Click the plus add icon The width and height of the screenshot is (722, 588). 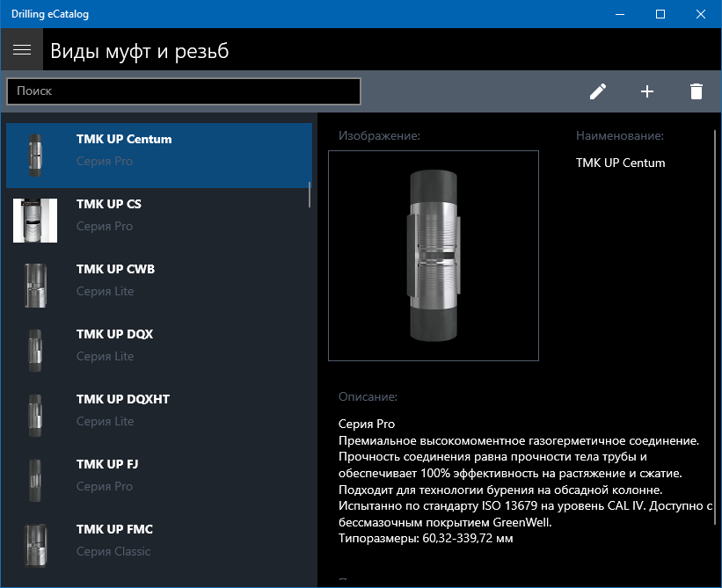click(647, 91)
